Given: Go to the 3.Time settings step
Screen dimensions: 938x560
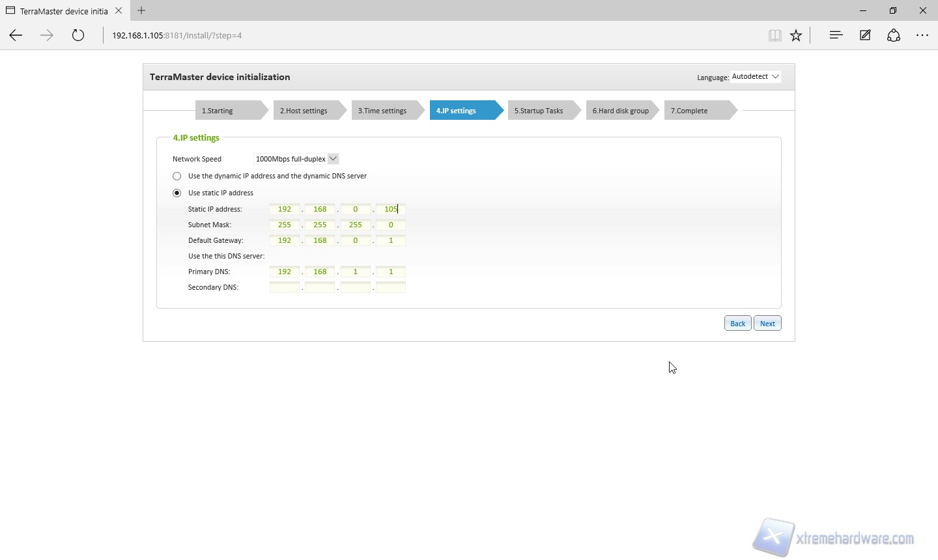Looking at the screenshot, I should coord(382,111).
